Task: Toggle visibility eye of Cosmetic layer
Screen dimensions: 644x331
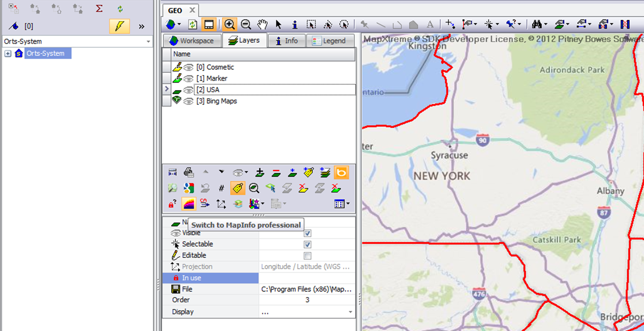Action: coord(188,67)
